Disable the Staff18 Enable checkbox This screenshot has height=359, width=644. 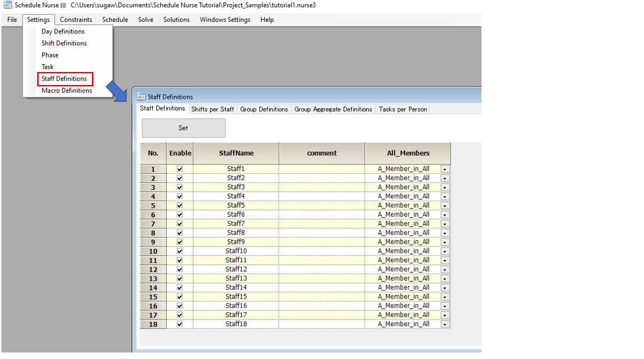pos(180,324)
